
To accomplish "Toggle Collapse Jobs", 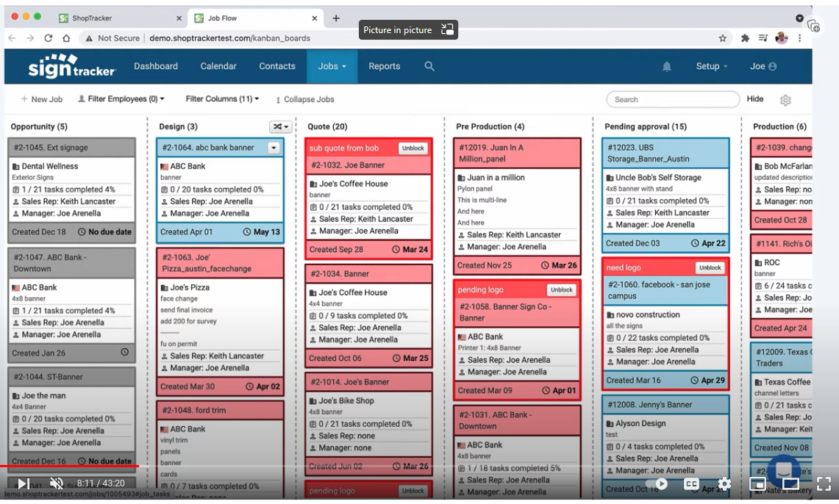I will tap(304, 99).
